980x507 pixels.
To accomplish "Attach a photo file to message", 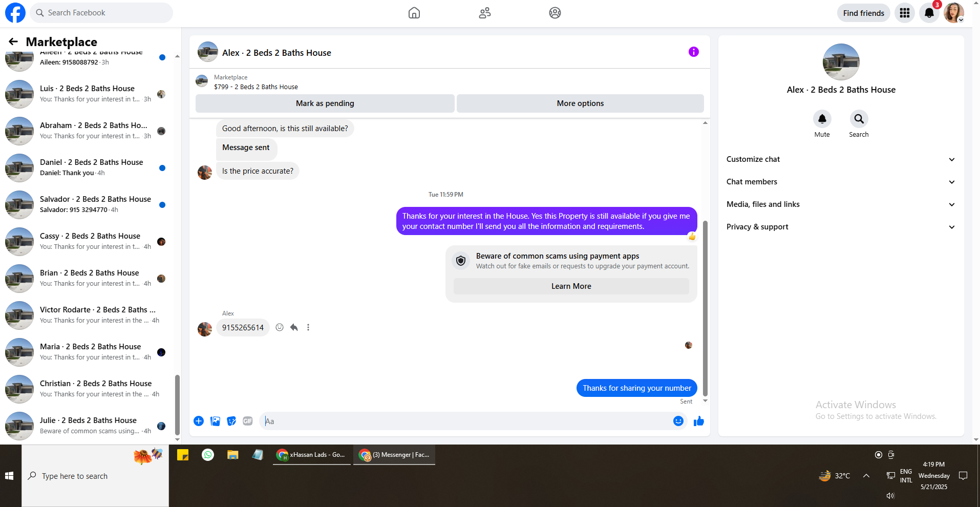I will coord(216,421).
